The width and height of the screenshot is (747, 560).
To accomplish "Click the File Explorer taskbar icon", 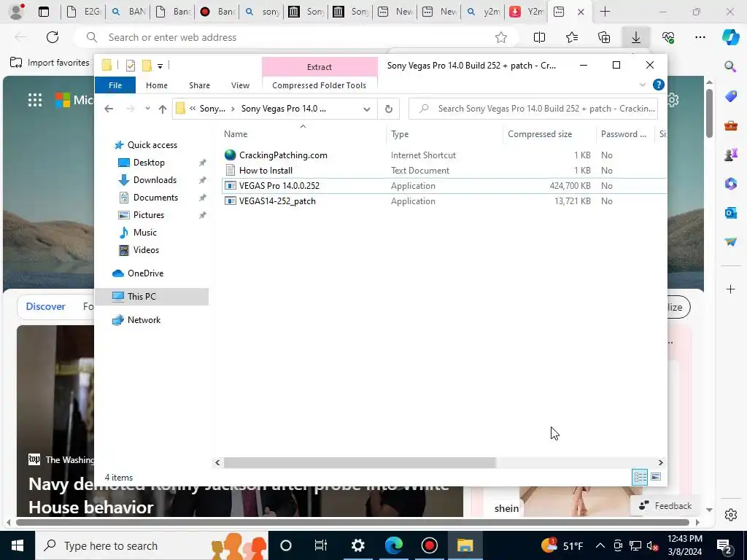I will click(x=465, y=545).
